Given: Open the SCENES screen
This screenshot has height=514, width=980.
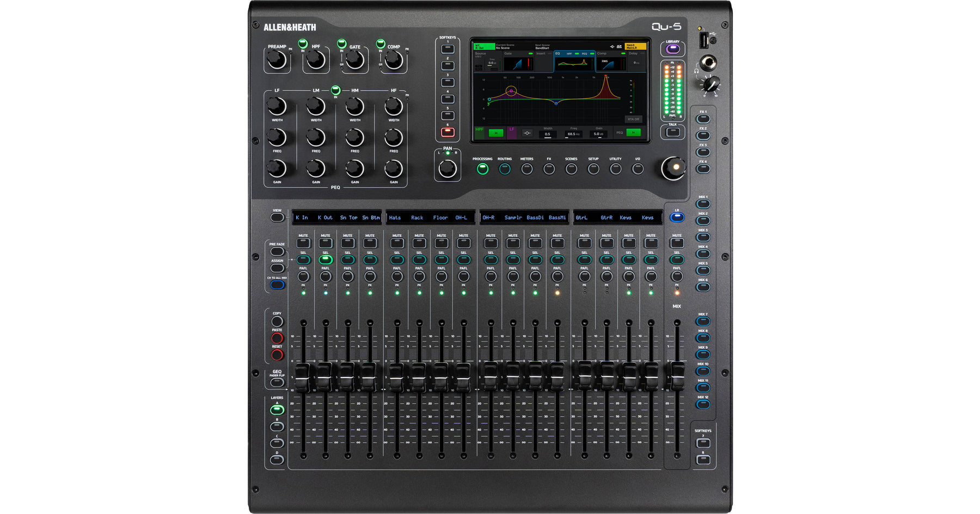Looking at the screenshot, I should pyautogui.click(x=572, y=169).
